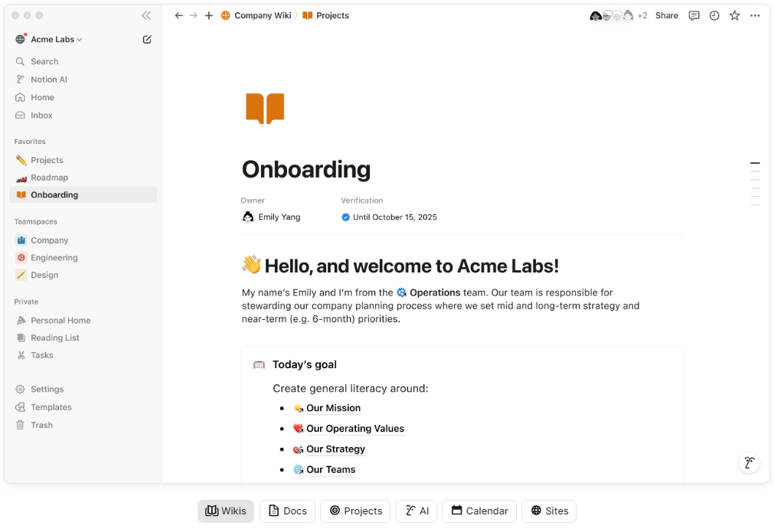The width and height of the screenshot is (774, 532).
Task: Open Our Operating Values link
Action: tap(348, 429)
